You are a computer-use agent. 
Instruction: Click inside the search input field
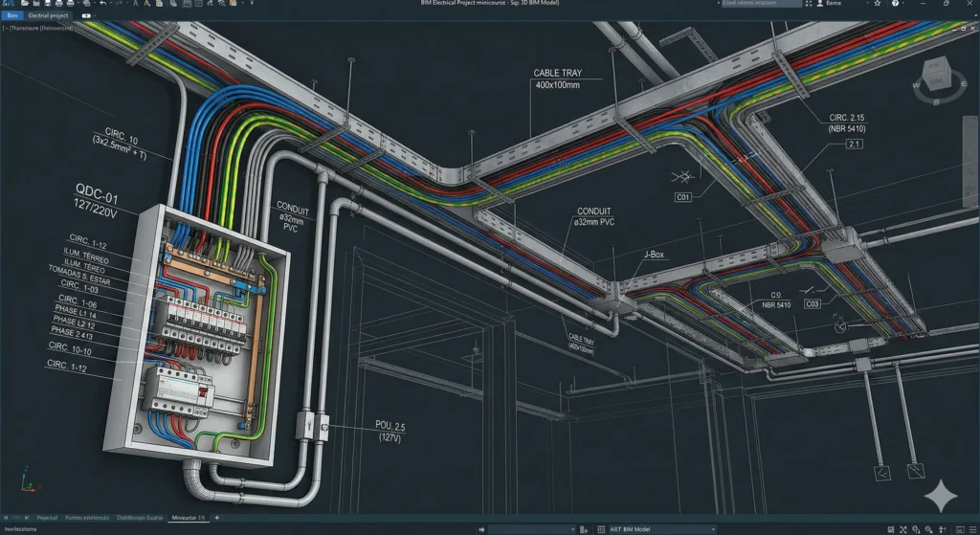(x=762, y=4)
